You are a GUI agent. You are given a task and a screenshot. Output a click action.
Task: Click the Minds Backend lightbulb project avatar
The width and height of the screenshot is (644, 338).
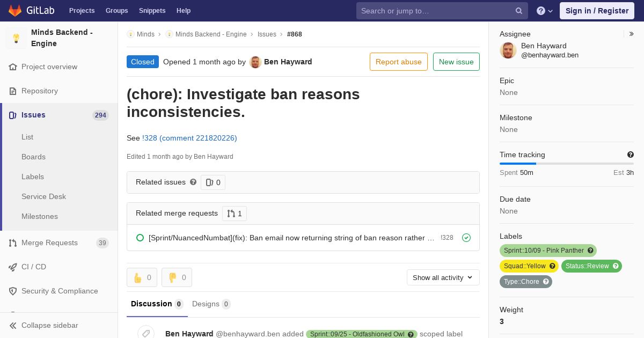[x=16, y=38]
